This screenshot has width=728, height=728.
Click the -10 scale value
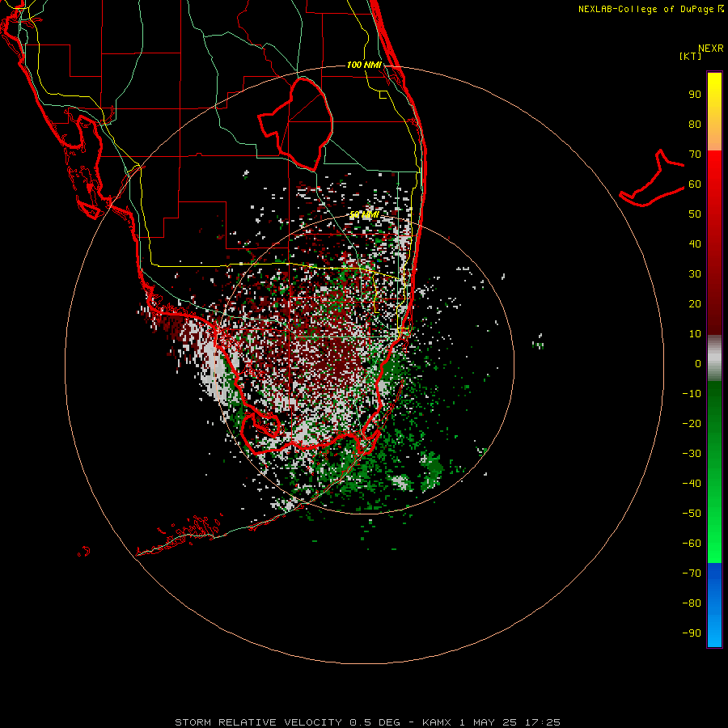[692, 394]
